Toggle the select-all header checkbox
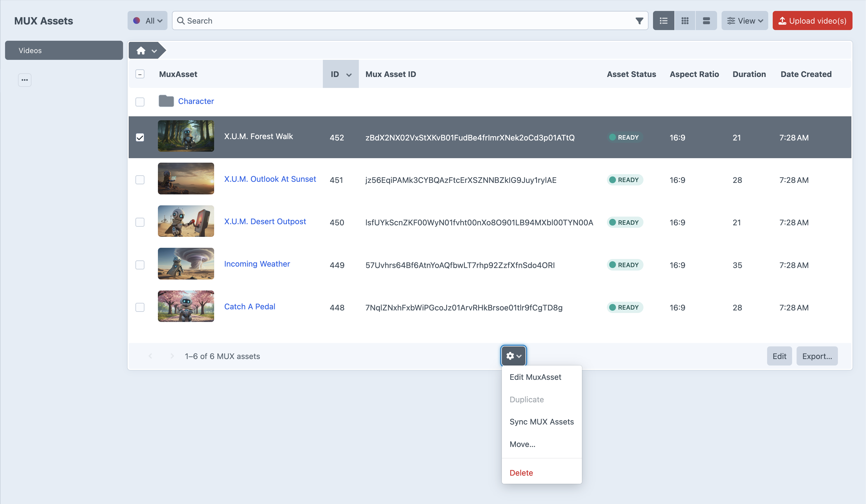 tap(140, 74)
